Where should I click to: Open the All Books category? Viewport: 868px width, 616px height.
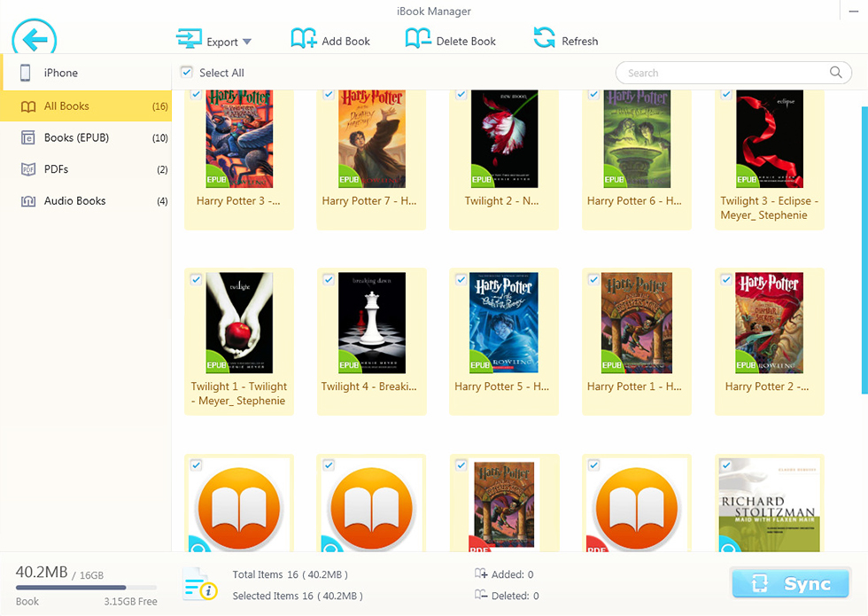(86, 105)
